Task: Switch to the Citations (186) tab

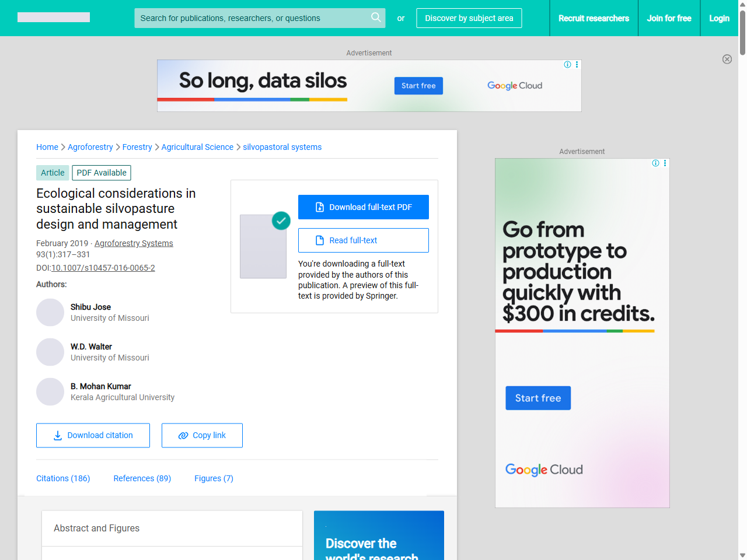Action: pos(63,478)
